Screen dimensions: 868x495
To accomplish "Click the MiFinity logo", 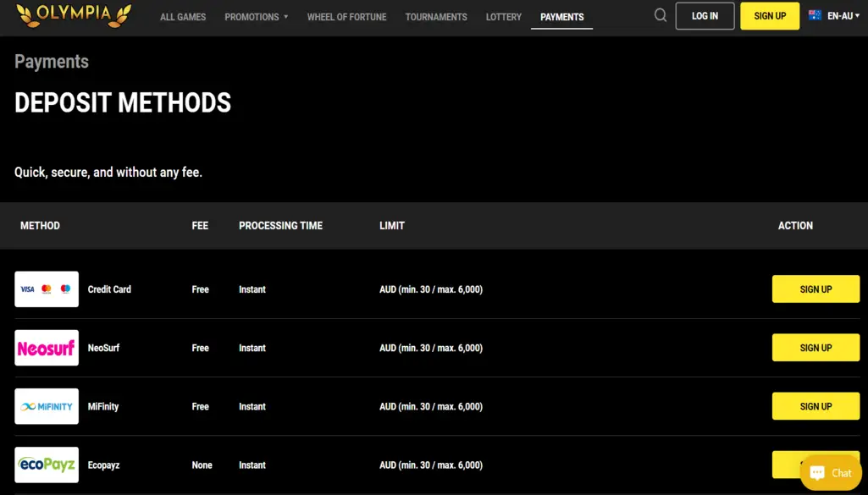I will (47, 406).
